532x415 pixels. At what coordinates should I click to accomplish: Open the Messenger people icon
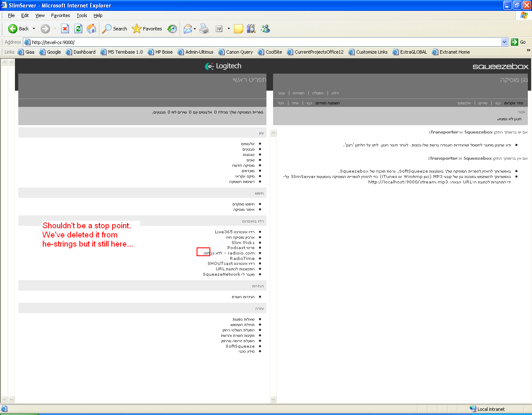click(x=265, y=29)
